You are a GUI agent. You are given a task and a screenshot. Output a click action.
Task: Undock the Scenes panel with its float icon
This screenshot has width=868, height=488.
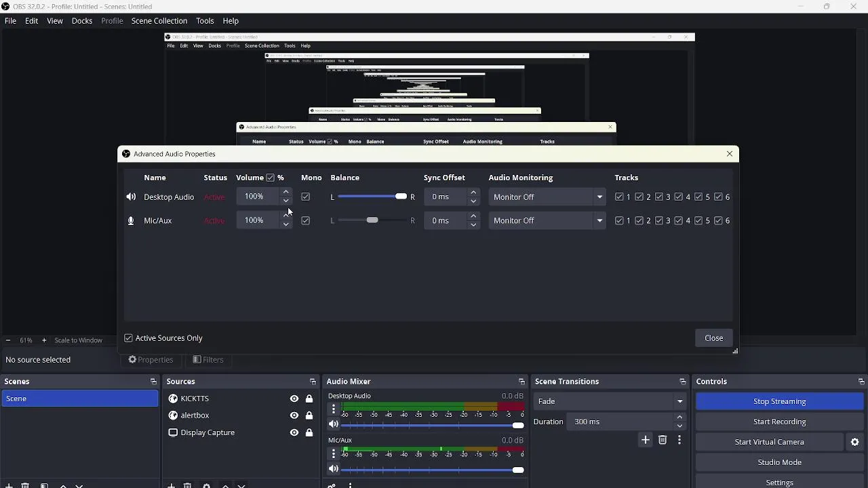click(x=153, y=382)
